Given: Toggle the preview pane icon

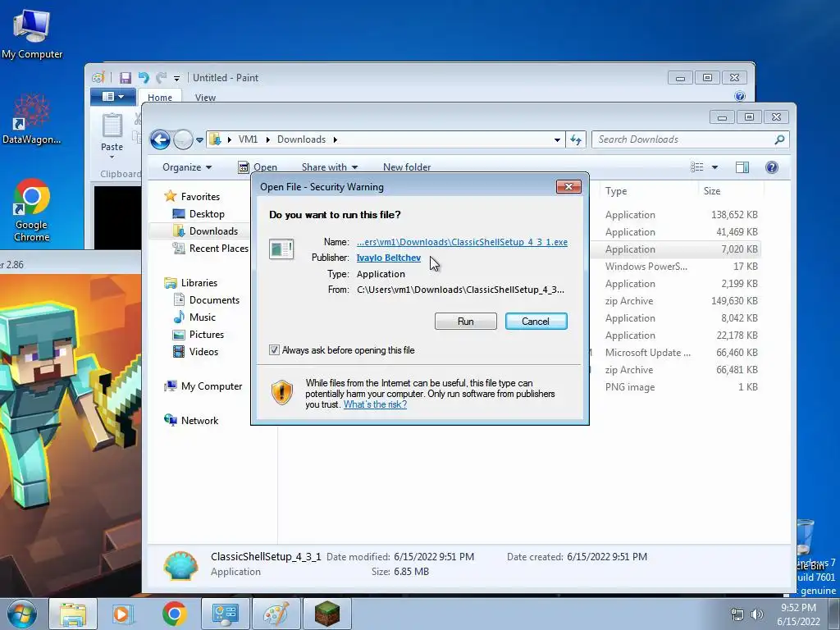Looking at the screenshot, I should coord(742,167).
